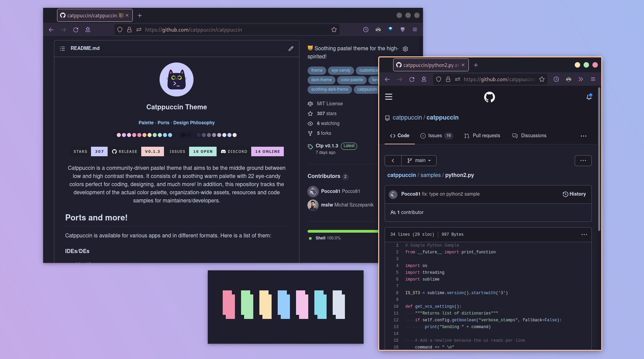The height and width of the screenshot is (359, 644).
Task: Open new tab in left browser window
Action: tap(140, 16)
